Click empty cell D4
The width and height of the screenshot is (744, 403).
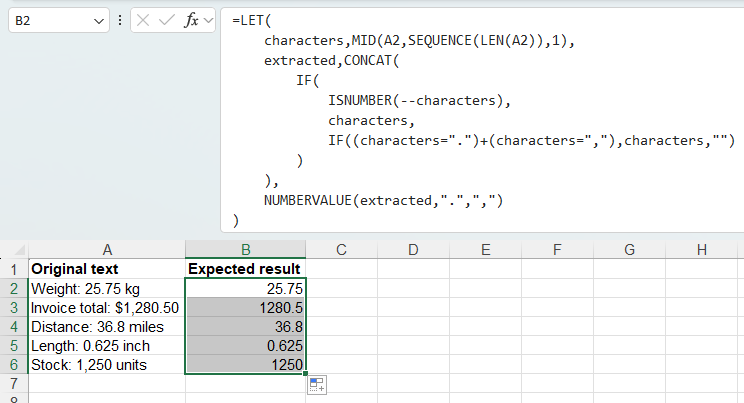(x=413, y=327)
